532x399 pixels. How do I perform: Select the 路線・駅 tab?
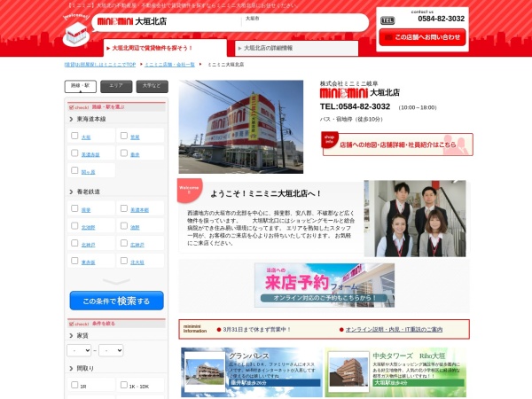click(x=81, y=86)
